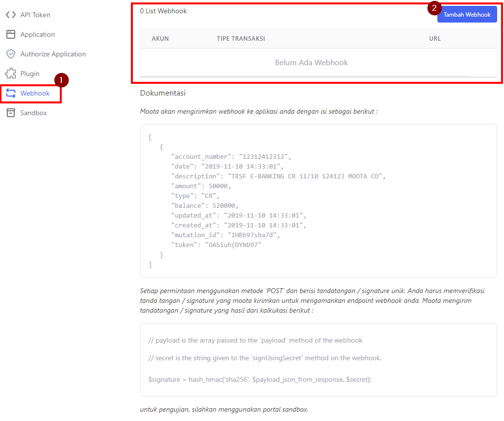Click the Application window icon in sidebar
Screen dimensions: 504x421
tap(10, 34)
